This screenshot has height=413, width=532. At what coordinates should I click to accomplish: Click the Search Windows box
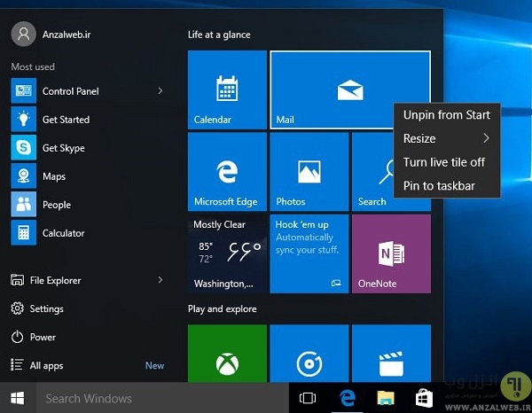pos(160,398)
